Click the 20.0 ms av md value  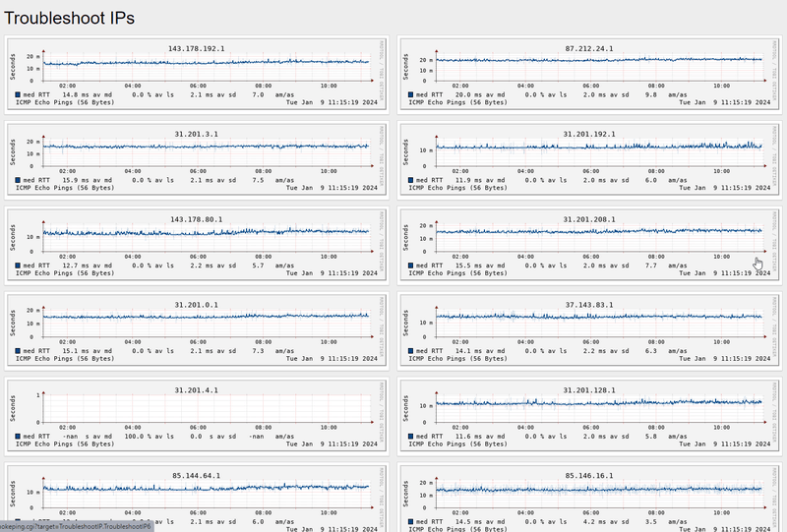480,94
